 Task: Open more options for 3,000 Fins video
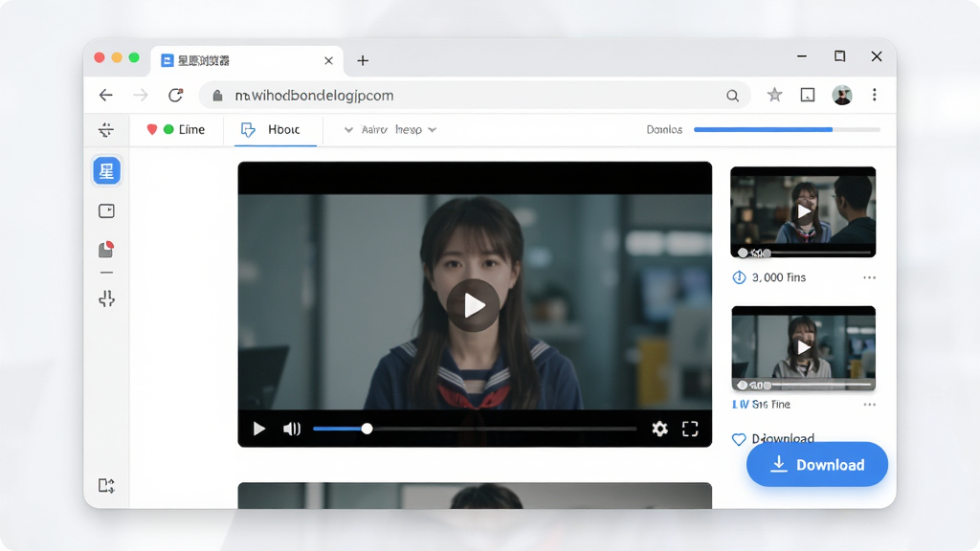point(869,277)
